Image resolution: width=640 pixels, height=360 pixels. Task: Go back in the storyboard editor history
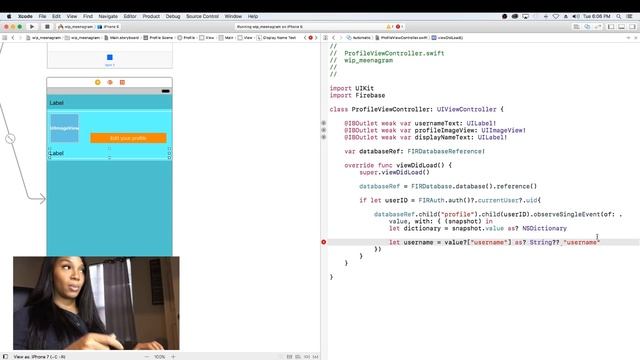pyautogui.click(x=13, y=38)
